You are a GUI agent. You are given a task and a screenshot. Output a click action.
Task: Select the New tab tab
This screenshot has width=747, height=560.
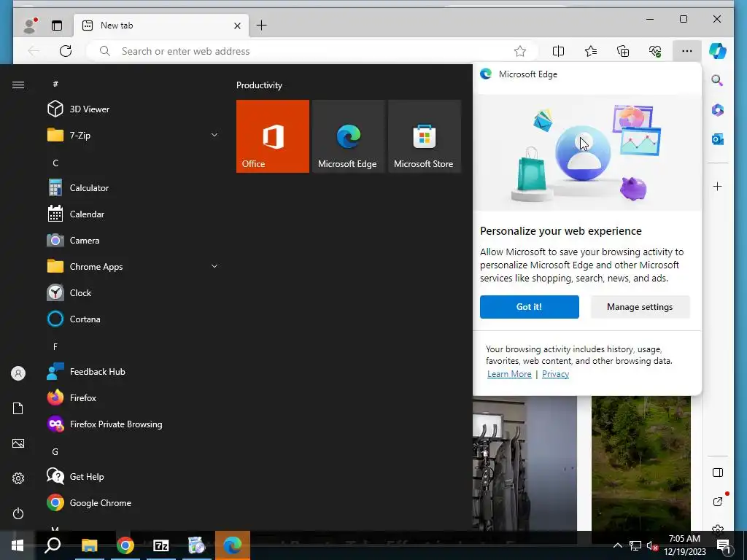coord(160,26)
